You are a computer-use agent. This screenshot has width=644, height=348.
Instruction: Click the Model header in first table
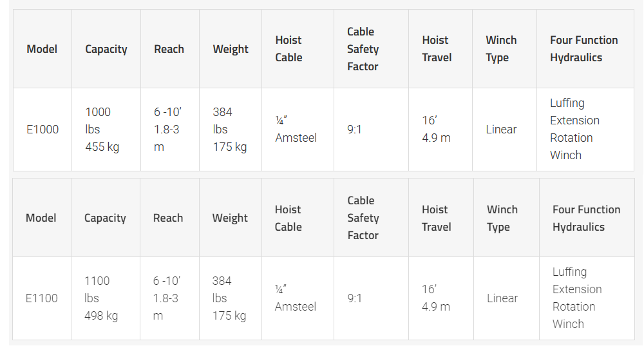click(42, 49)
